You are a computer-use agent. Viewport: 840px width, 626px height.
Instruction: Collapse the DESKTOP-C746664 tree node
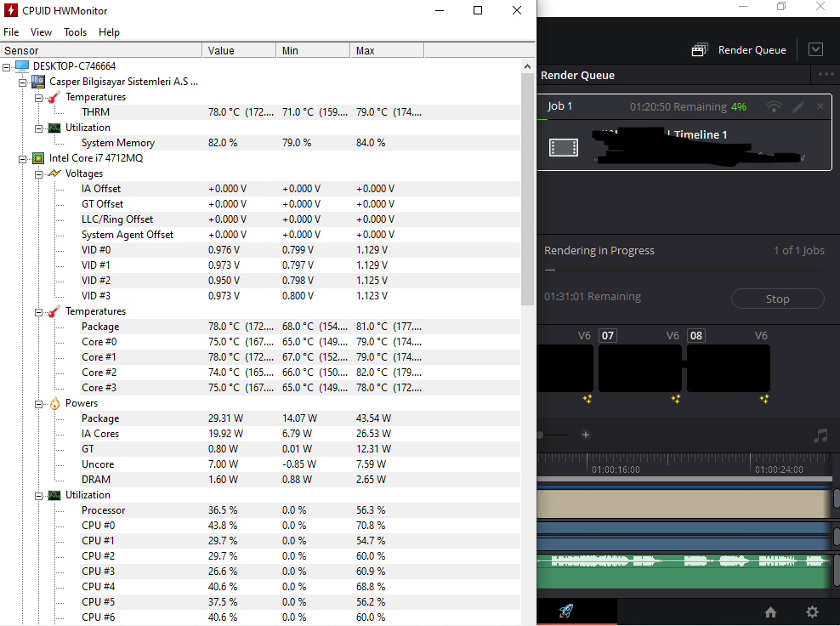[7, 67]
